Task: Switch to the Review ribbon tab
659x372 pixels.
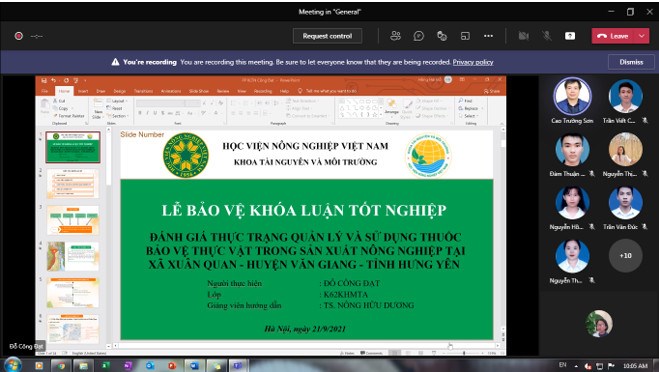Action: pos(223,91)
